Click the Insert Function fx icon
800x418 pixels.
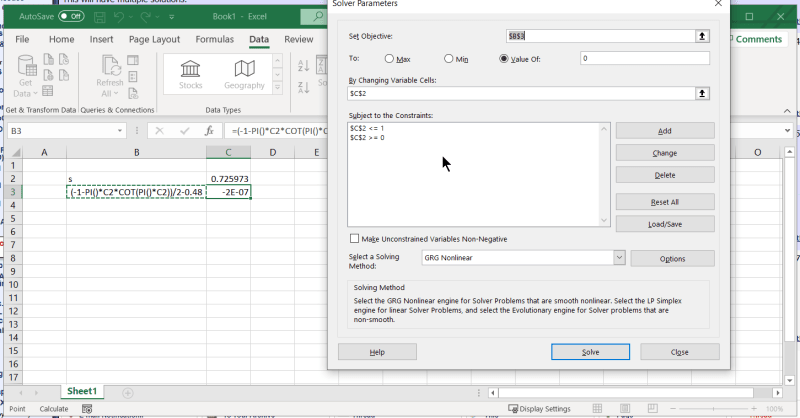pos(209,131)
